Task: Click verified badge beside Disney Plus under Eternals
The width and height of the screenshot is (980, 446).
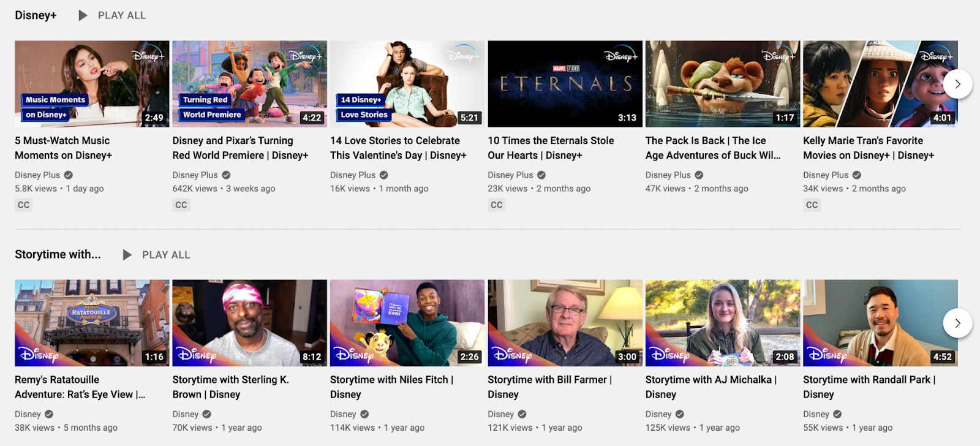Action: tap(541, 175)
